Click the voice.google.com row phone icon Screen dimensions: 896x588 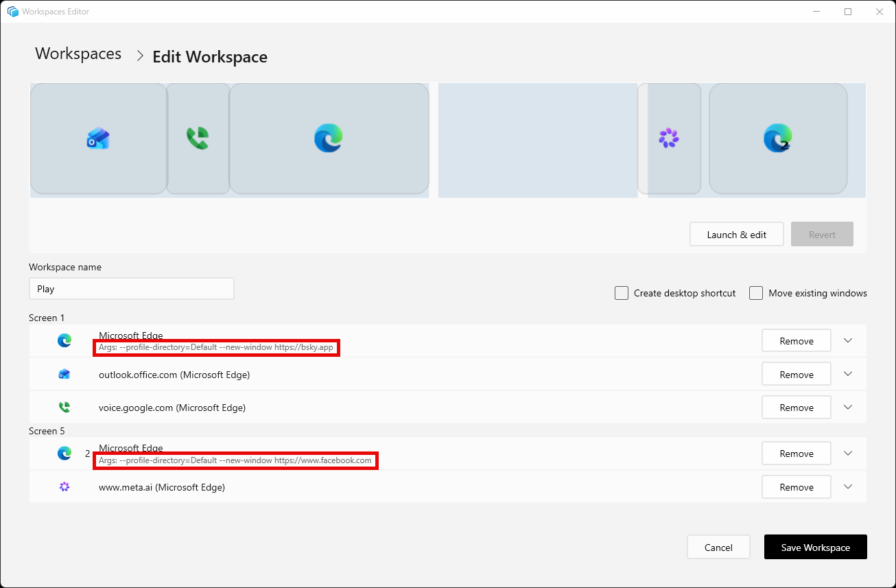[x=64, y=407]
